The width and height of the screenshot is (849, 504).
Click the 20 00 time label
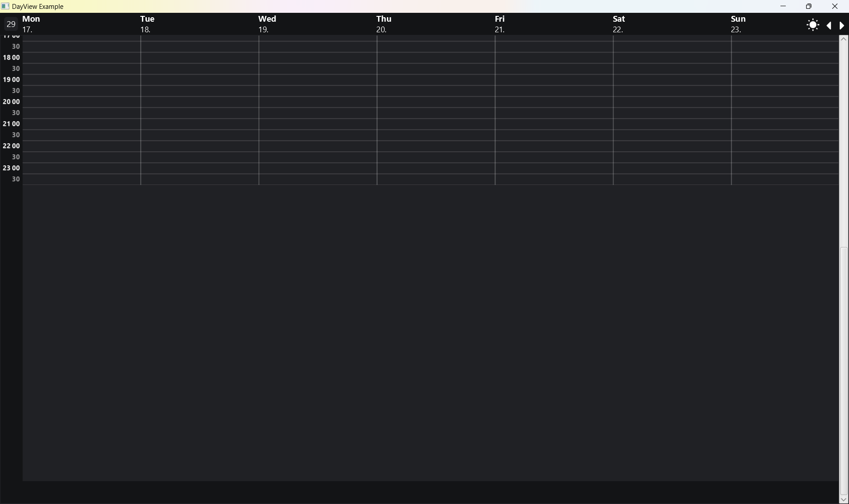pyautogui.click(x=11, y=102)
